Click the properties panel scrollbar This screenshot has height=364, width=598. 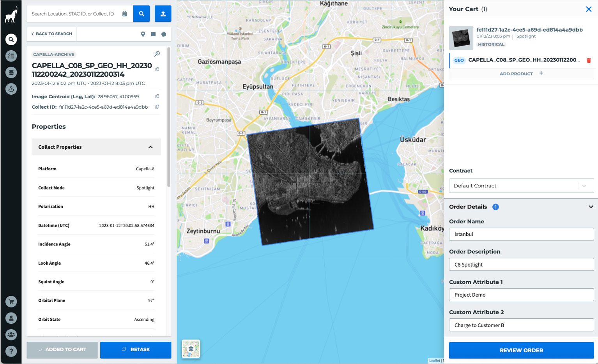pyautogui.click(x=168, y=117)
